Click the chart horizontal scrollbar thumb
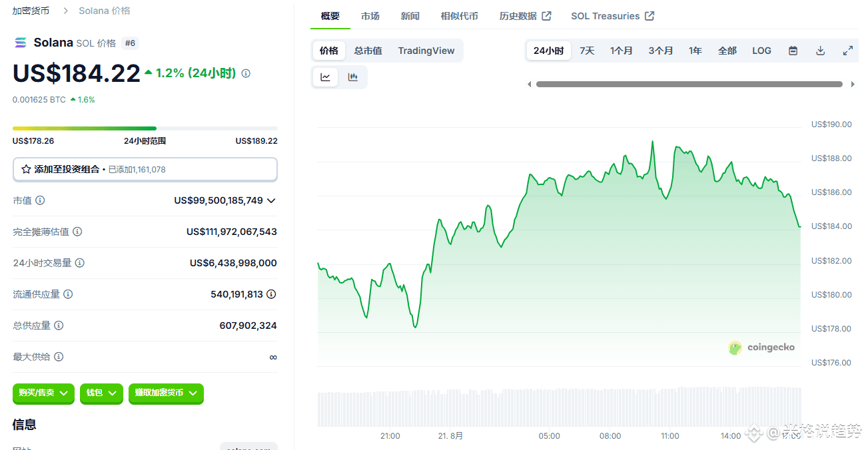The height and width of the screenshot is (450, 868). [x=689, y=85]
